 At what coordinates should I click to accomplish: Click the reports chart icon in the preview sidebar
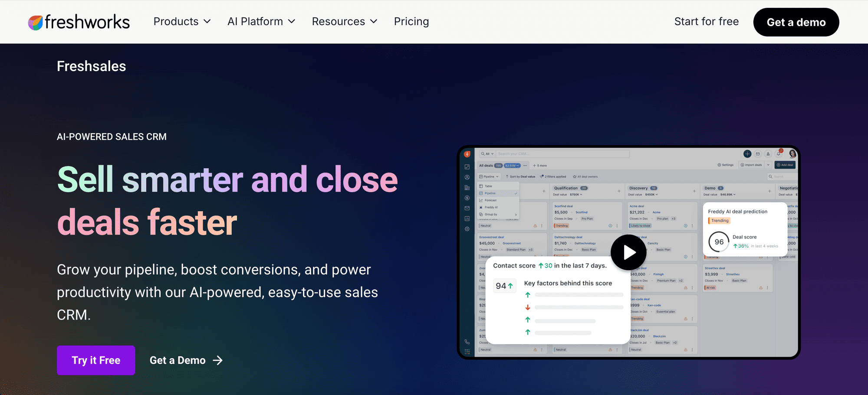pyautogui.click(x=467, y=219)
